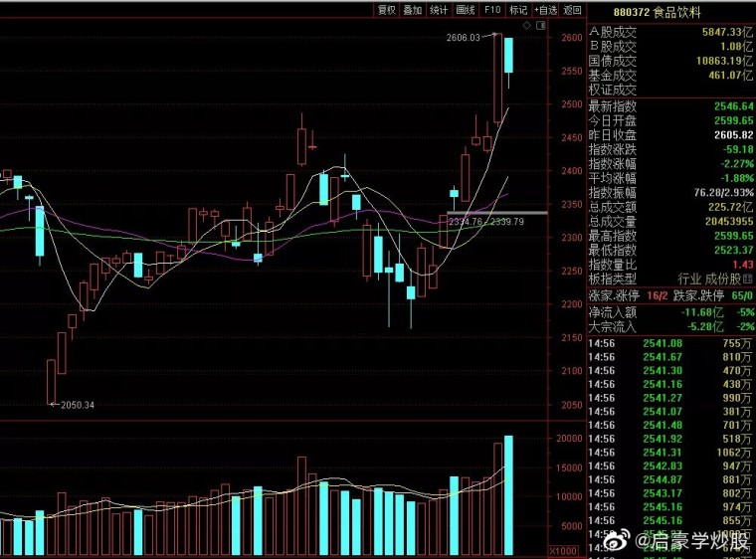Click the 2050.34 low price marker
The image size is (756, 559).
78,405
